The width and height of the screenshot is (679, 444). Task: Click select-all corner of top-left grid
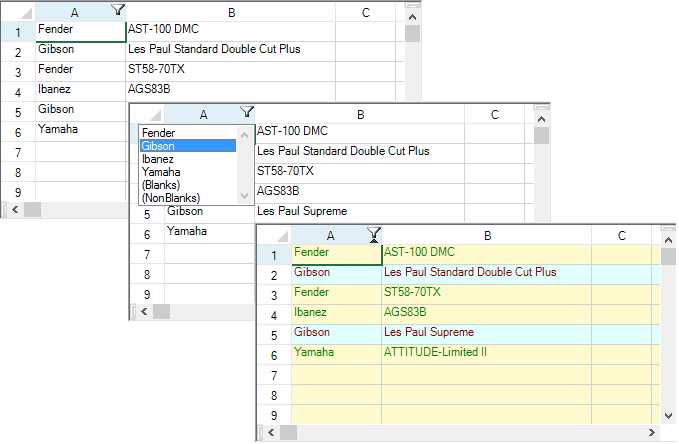(x=17, y=12)
